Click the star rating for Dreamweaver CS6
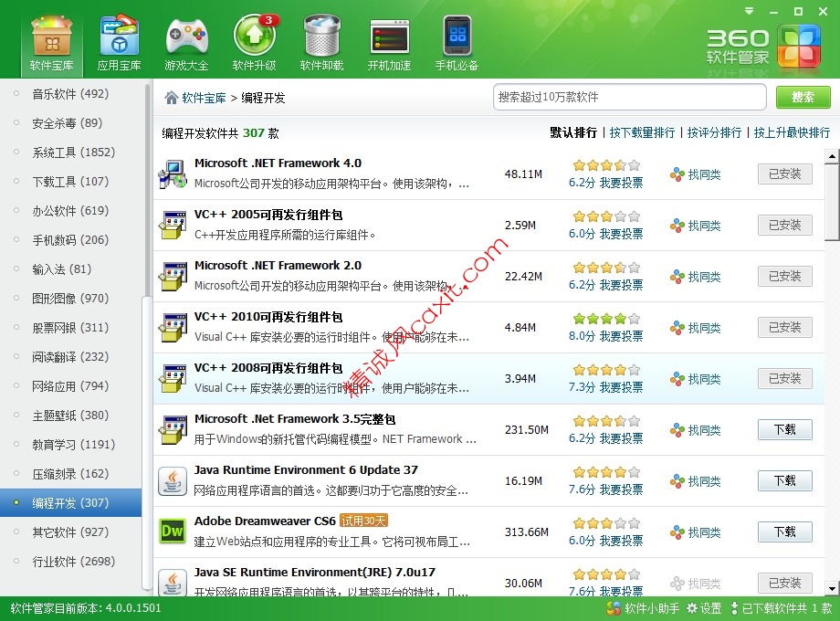Screen dimensions: 840x621 point(606,523)
